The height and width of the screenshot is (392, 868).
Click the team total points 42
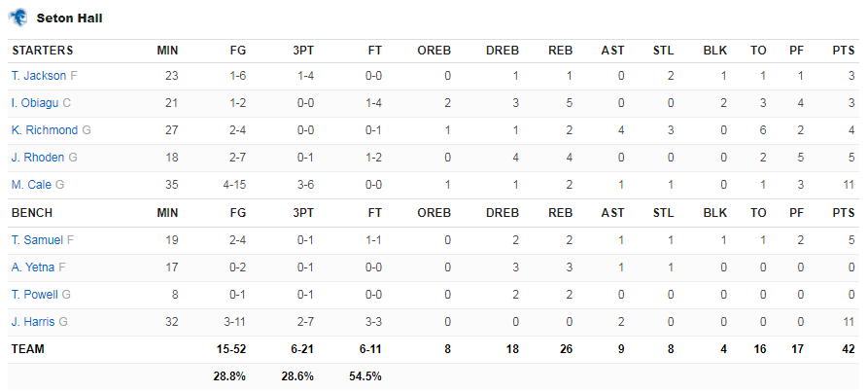click(848, 349)
